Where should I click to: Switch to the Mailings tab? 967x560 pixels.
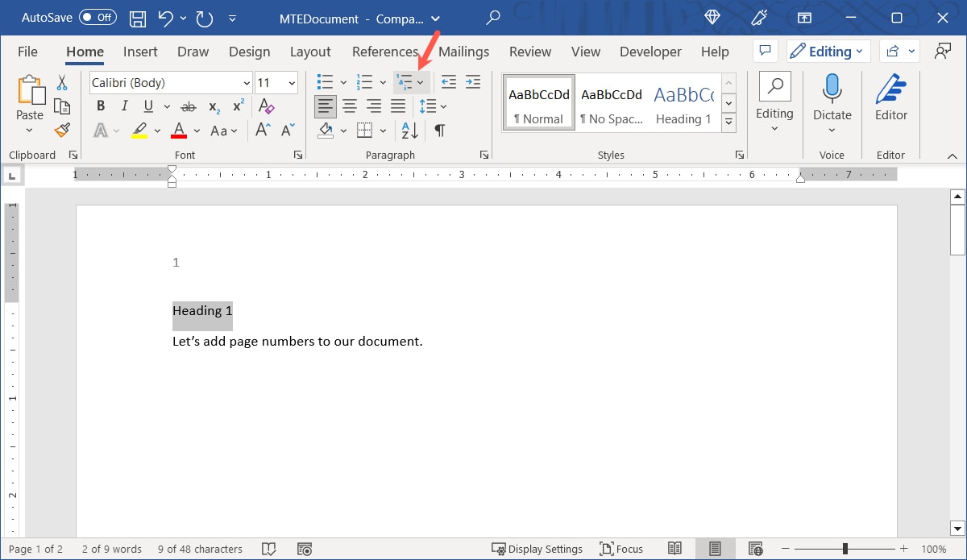click(x=464, y=52)
